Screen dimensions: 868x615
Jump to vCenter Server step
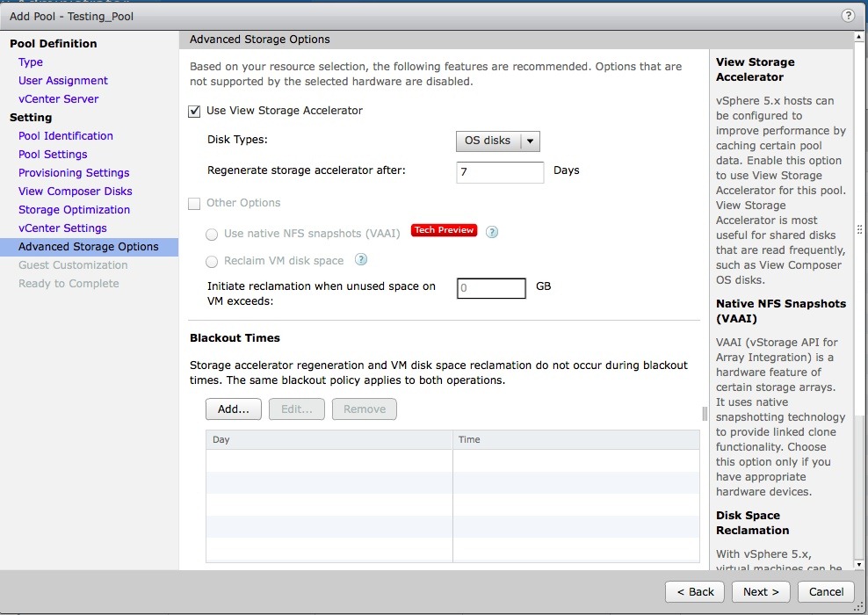pyautogui.click(x=59, y=99)
